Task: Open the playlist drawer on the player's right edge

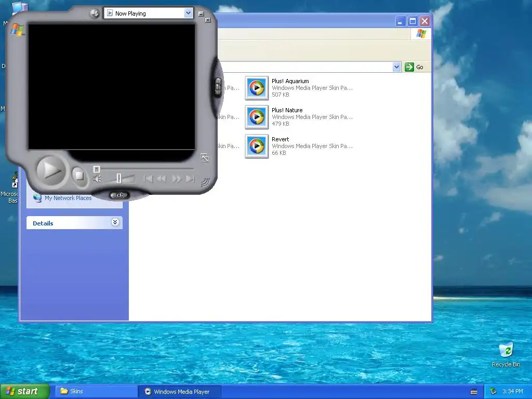Action: coord(218,87)
